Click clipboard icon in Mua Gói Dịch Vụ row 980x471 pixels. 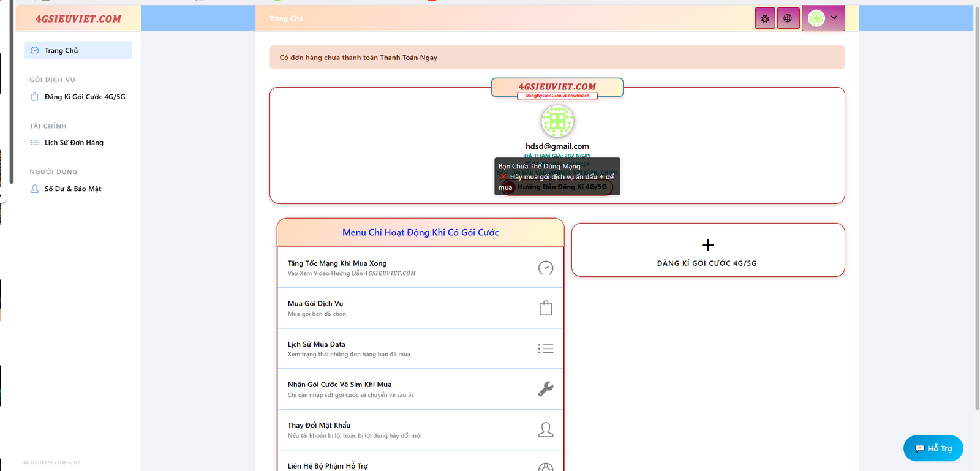point(546,308)
